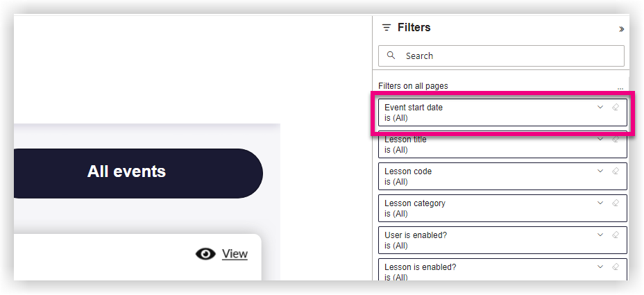Image resolution: width=644 pixels, height=295 pixels.
Task: Expand the Event start date filter
Action: click(600, 107)
